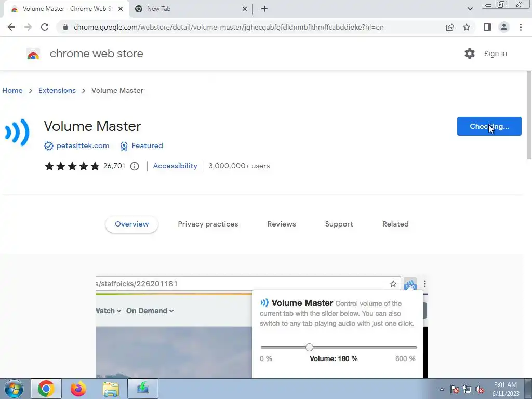
Task: Close the New Tab tab
Action: 245,9
